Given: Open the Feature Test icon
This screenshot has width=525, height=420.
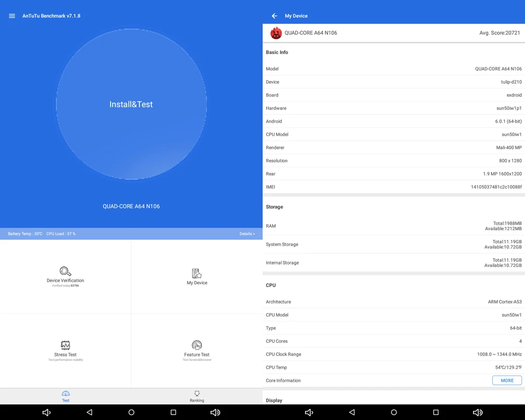Looking at the screenshot, I should (x=197, y=345).
